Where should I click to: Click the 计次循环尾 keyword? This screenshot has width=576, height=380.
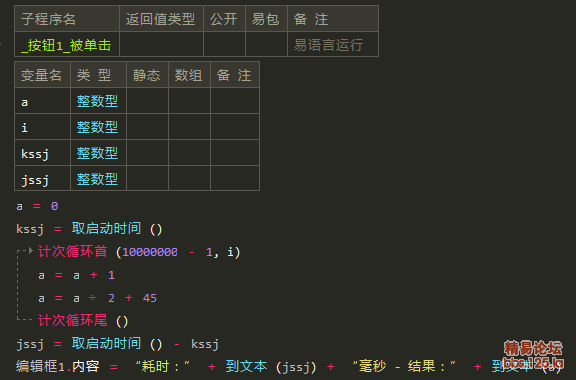point(72,320)
